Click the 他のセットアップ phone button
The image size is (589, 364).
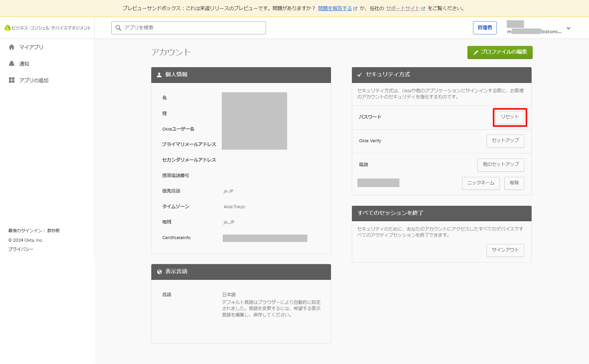(500, 165)
